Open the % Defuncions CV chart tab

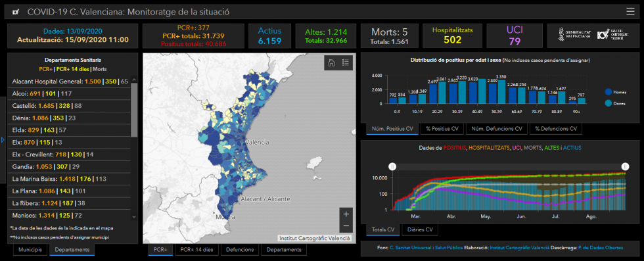coord(556,129)
